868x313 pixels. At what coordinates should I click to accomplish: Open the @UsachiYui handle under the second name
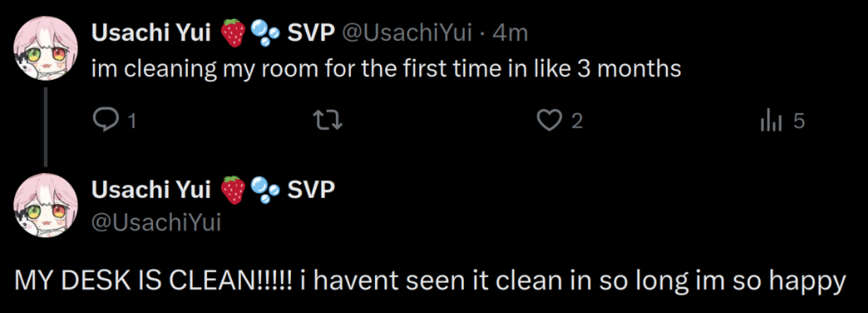(x=156, y=223)
